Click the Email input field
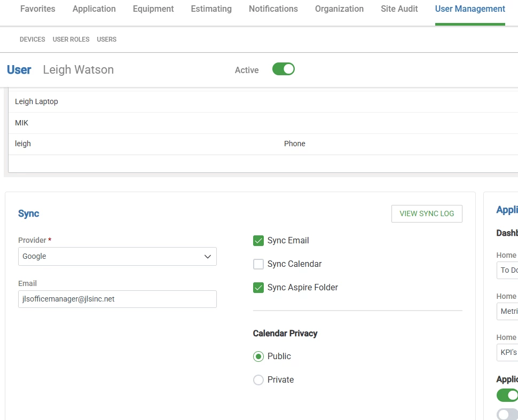Image resolution: width=518 pixels, height=420 pixels. (117, 299)
